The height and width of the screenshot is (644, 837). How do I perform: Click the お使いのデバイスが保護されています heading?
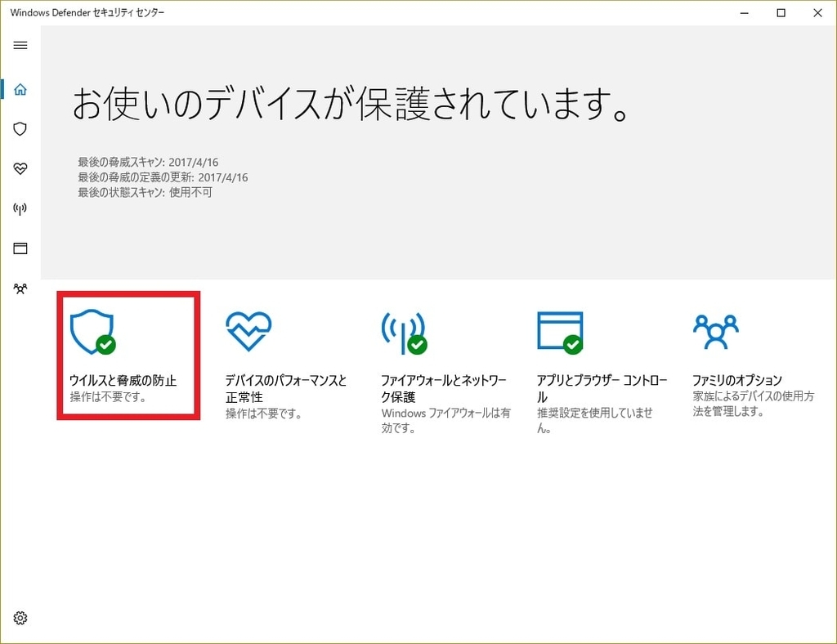pyautogui.click(x=351, y=104)
